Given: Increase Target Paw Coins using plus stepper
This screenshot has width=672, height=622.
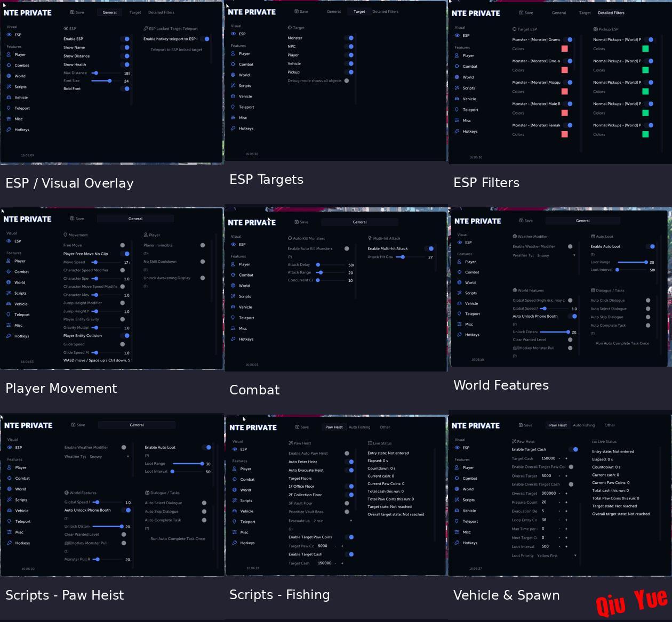Looking at the screenshot, I should [342, 546].
